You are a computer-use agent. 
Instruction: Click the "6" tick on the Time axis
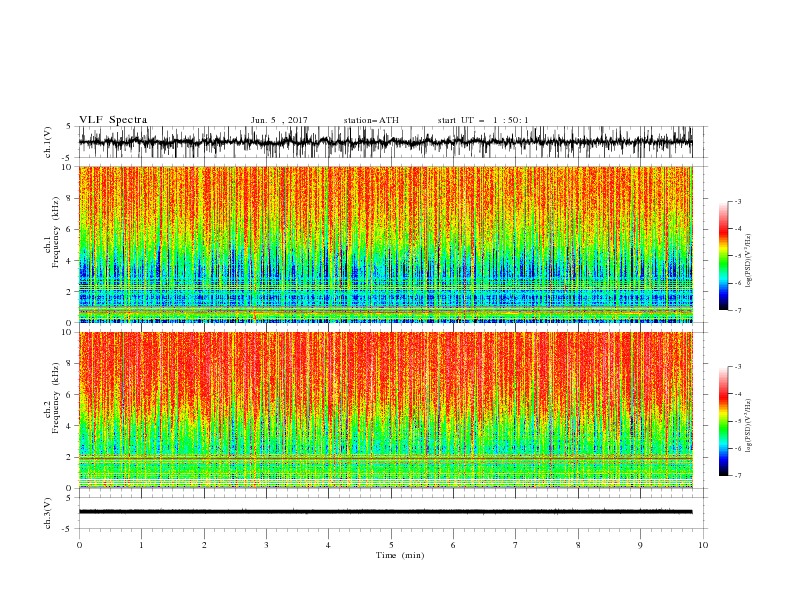[453, 545]
